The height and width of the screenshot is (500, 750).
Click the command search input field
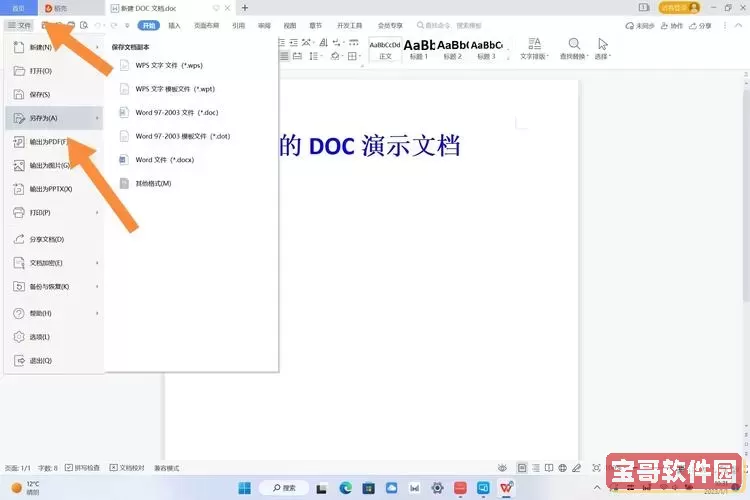click(x=450, y=25)
